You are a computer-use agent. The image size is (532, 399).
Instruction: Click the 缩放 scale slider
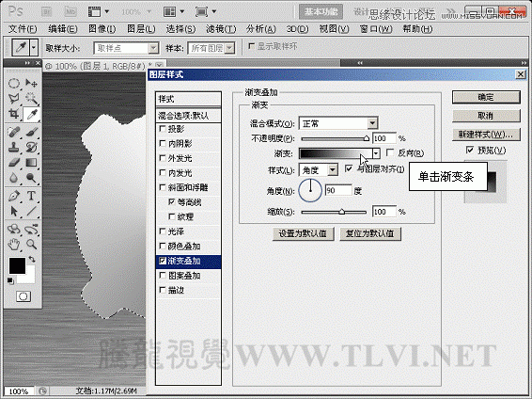334,212
